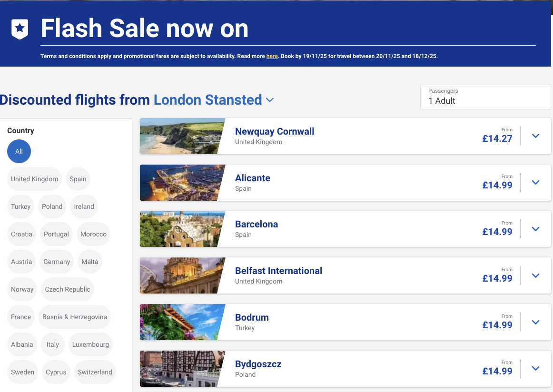Image resolution: width=553 pixels, height=392 pixels.
Task: Expand fare details for Barcelona
Action: (x=535, y=229)
